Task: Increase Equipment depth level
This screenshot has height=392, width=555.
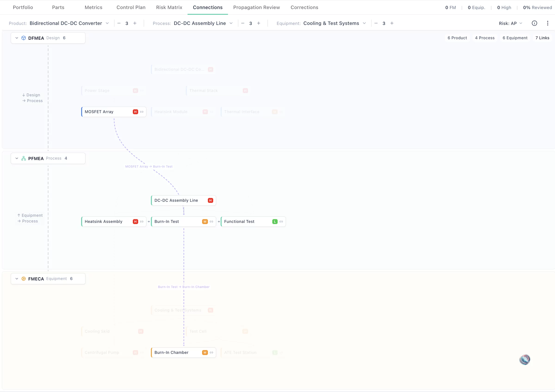Action: 392,23
